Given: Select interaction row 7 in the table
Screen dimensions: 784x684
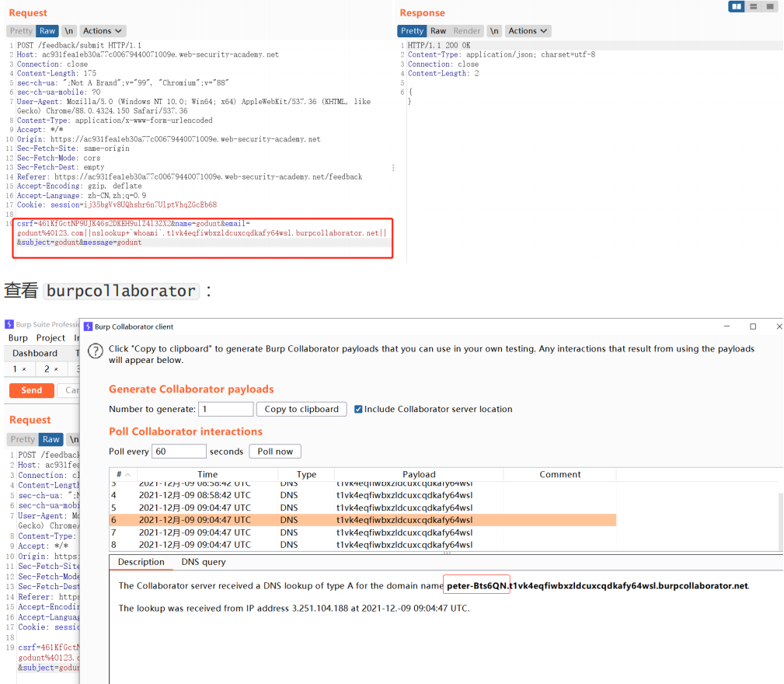Looking at the screenshot, I should pos(363,532).
